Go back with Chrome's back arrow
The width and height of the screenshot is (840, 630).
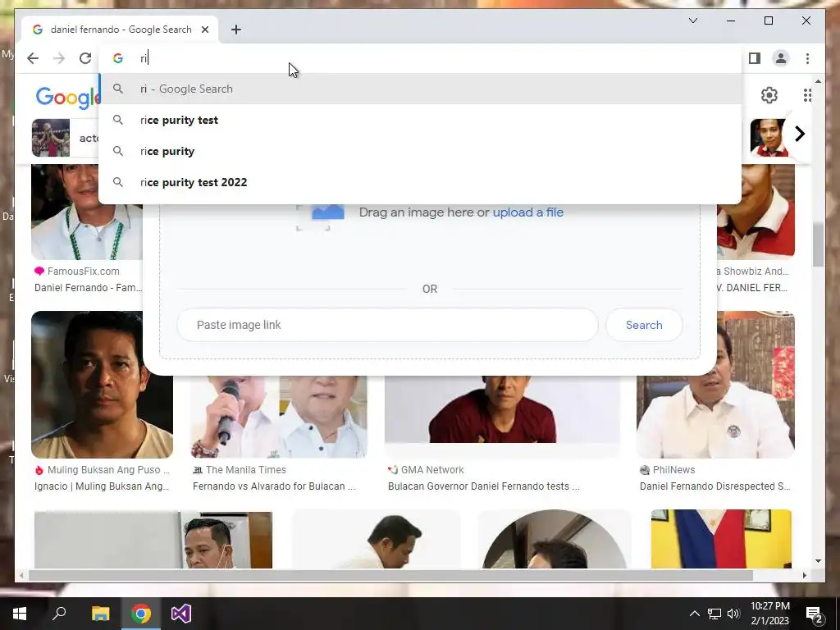pos(33,58)
